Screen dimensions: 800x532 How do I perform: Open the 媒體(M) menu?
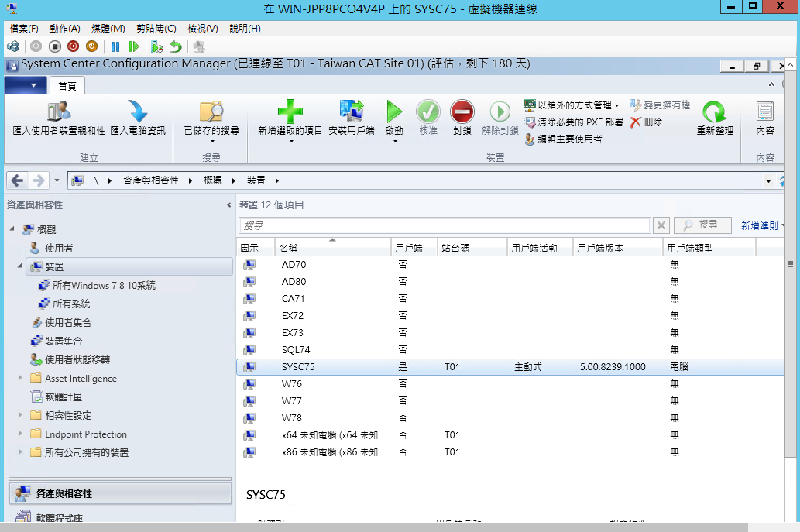point(108,29)
